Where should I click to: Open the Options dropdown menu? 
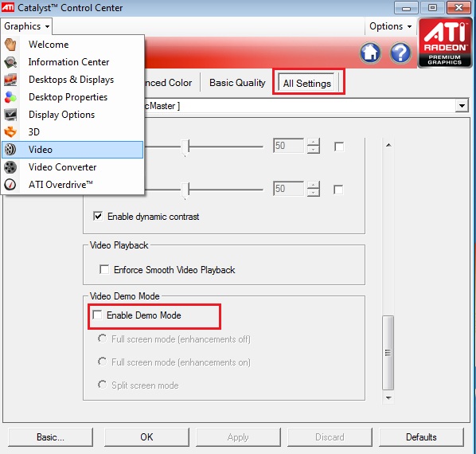[x=390, y=26]
